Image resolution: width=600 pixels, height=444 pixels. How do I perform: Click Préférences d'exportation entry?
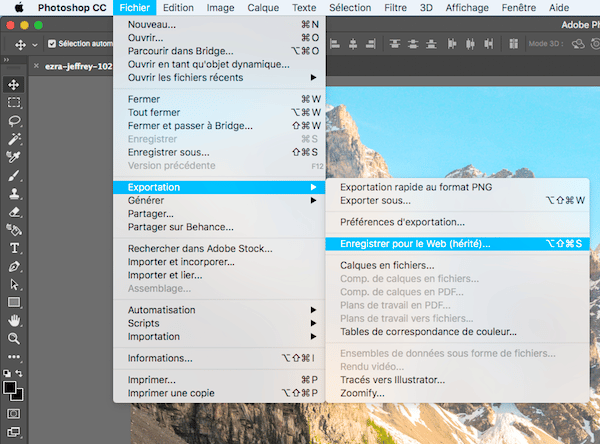402,222
